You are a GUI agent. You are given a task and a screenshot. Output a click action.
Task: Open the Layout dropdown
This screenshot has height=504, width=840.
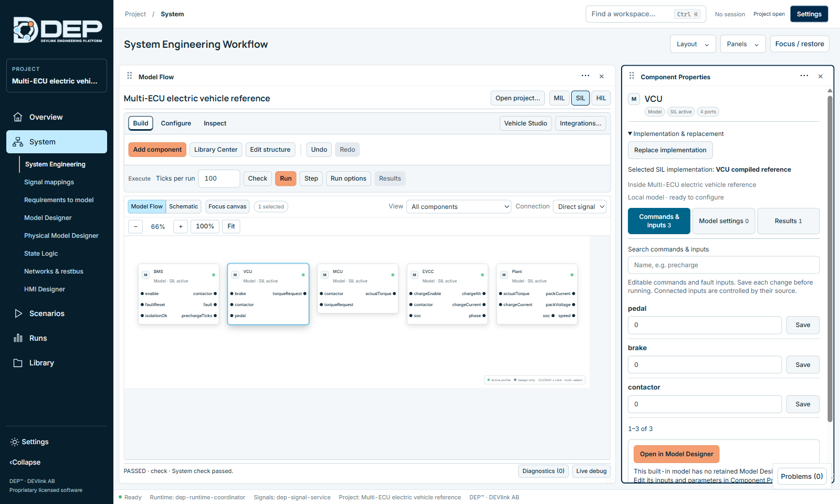click(x=693, y=44)
